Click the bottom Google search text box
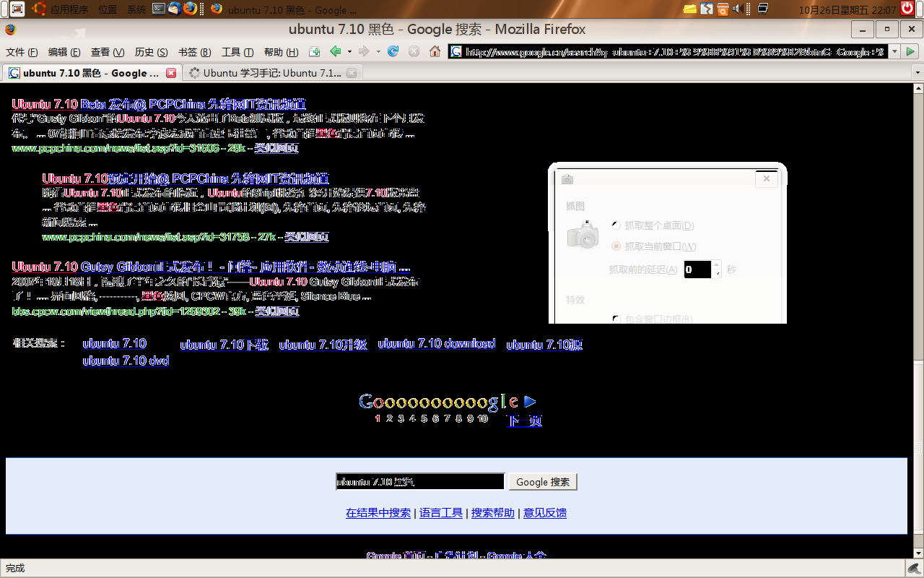 click(x=420, y=482)
